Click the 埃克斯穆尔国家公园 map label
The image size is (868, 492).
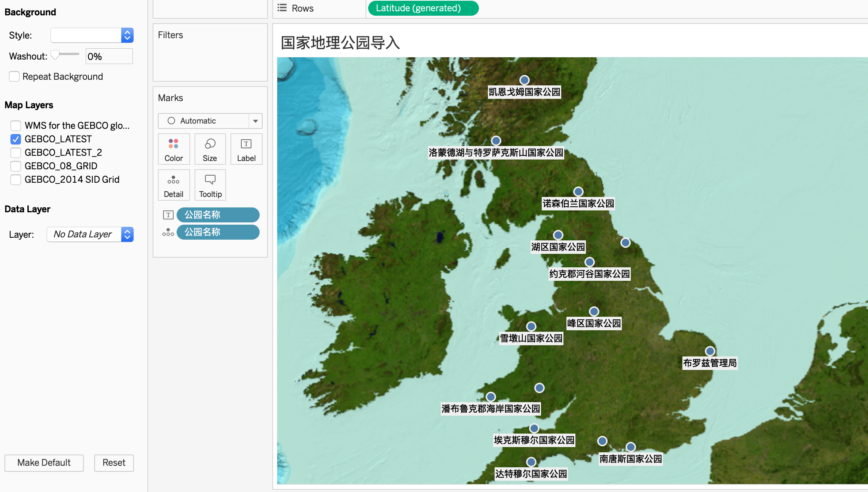point(534,440)
